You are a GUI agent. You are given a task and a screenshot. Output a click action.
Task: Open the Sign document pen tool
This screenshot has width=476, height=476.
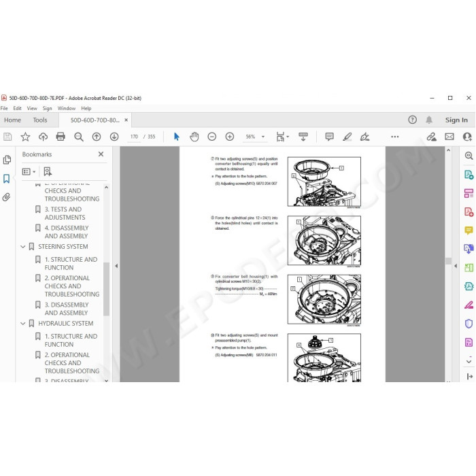[364, 137]
